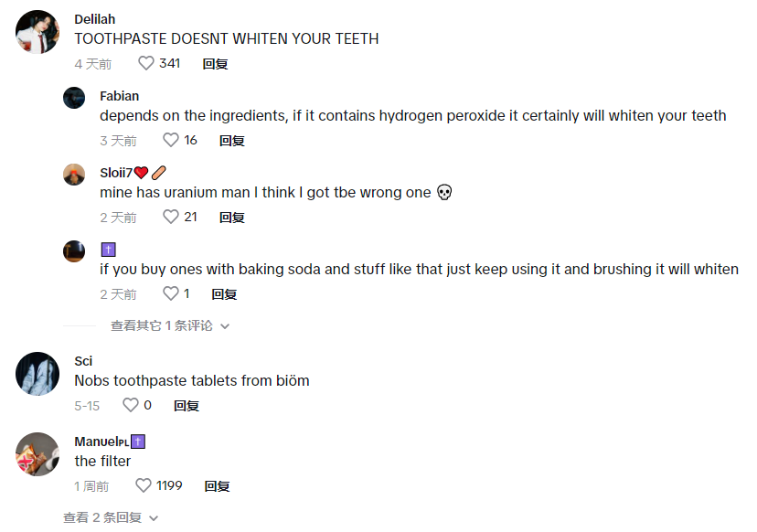Open Fabian's username link

[119, 96]
